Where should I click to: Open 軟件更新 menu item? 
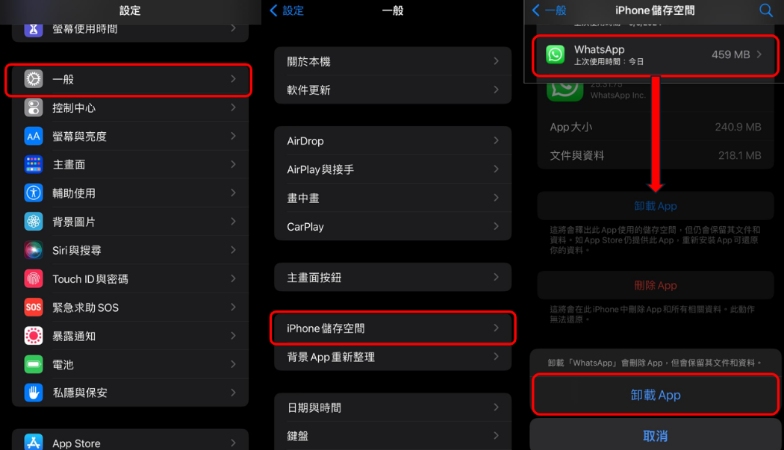pyautogui.click(x=393, y=90)
